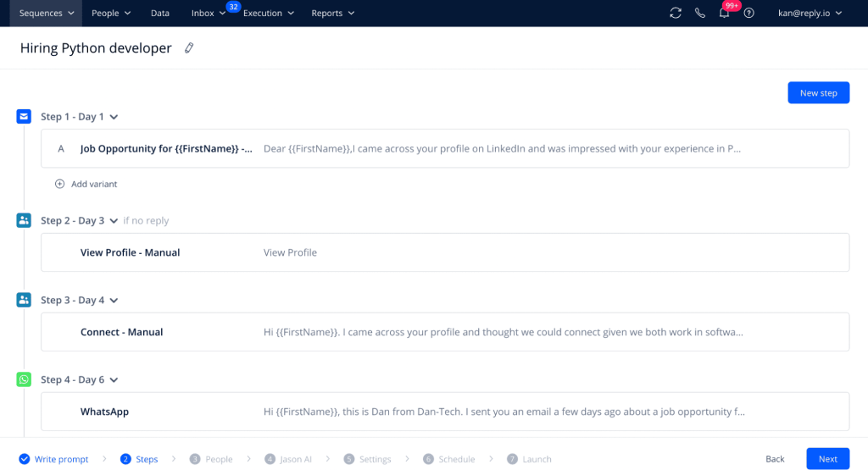Open the Execution dropdown menu
The width and height of the screenshot is (868, 470).
tap(269, 13)
